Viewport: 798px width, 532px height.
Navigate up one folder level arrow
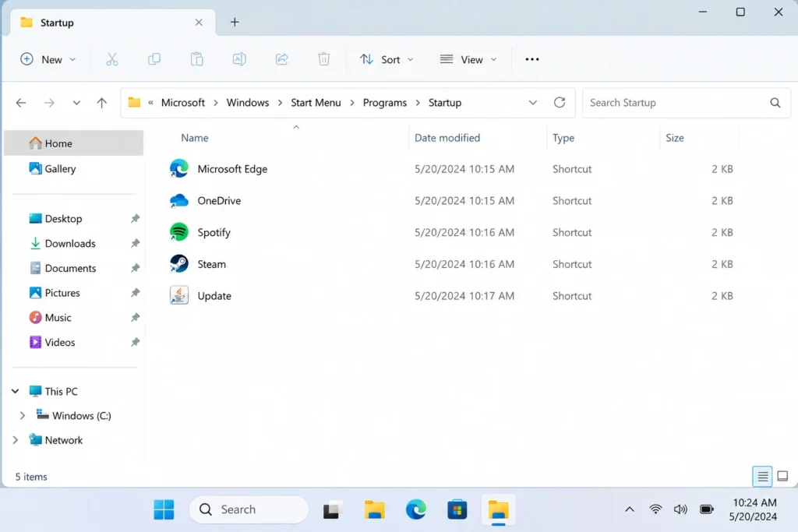102,103
